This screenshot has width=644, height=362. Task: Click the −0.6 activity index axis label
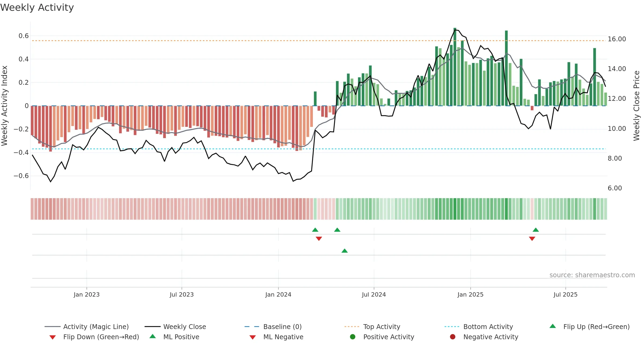tap(21, 176)
